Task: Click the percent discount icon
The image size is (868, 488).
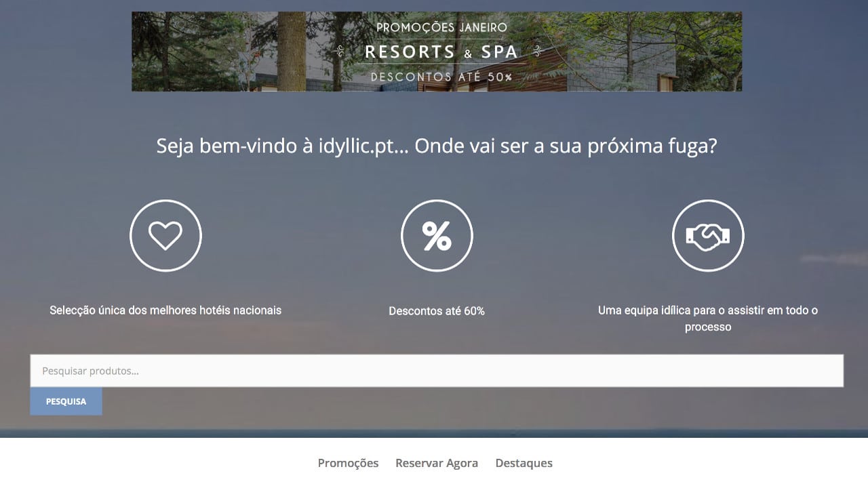Action: coord(437,236)
